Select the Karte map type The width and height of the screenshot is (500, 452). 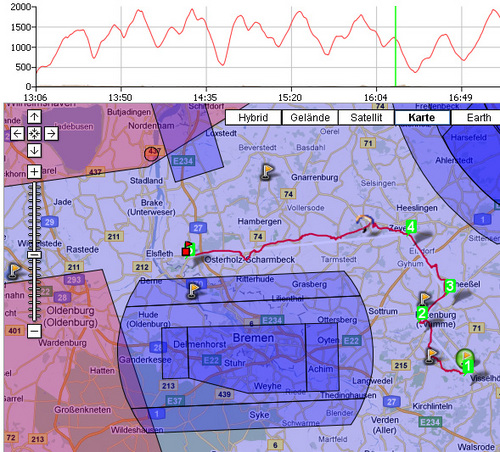pyautogui.click(x=422, y=117)
